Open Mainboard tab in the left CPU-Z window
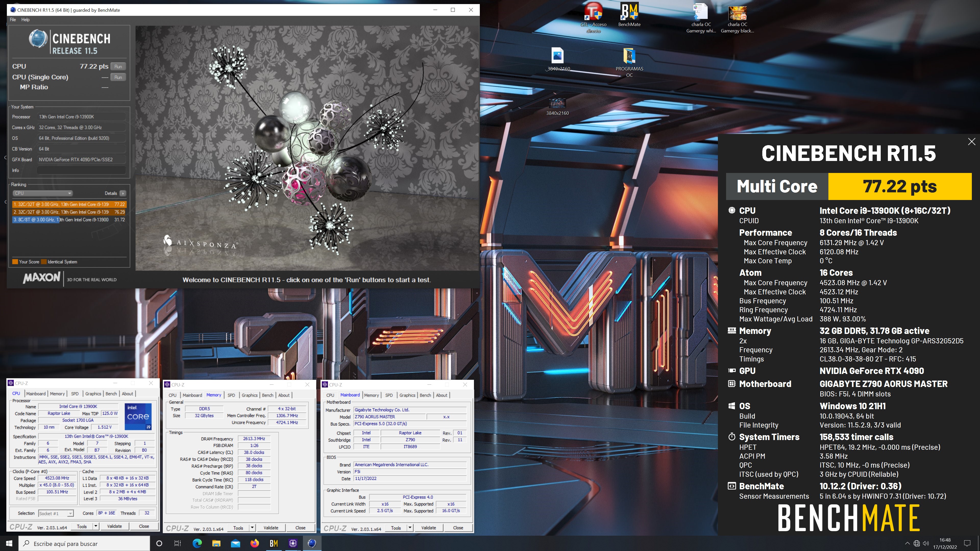This screenshot has width=980, height=551. click(36, 394)
